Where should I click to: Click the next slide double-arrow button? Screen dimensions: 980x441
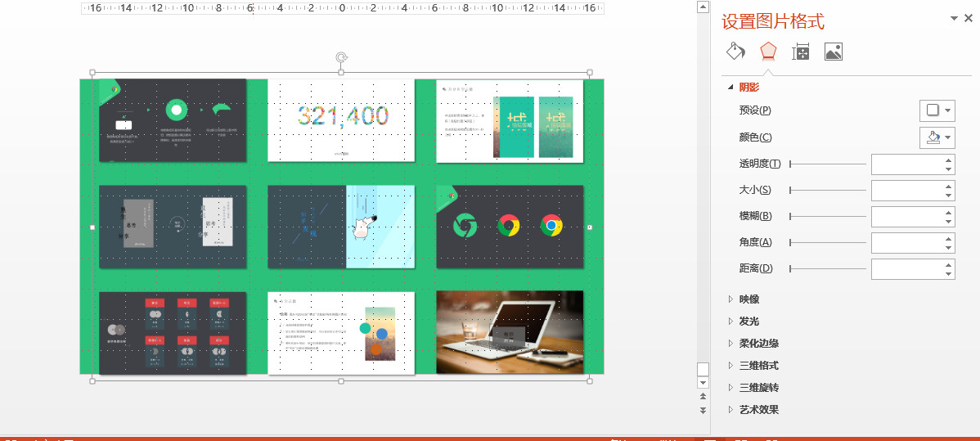tap(702, 410)
